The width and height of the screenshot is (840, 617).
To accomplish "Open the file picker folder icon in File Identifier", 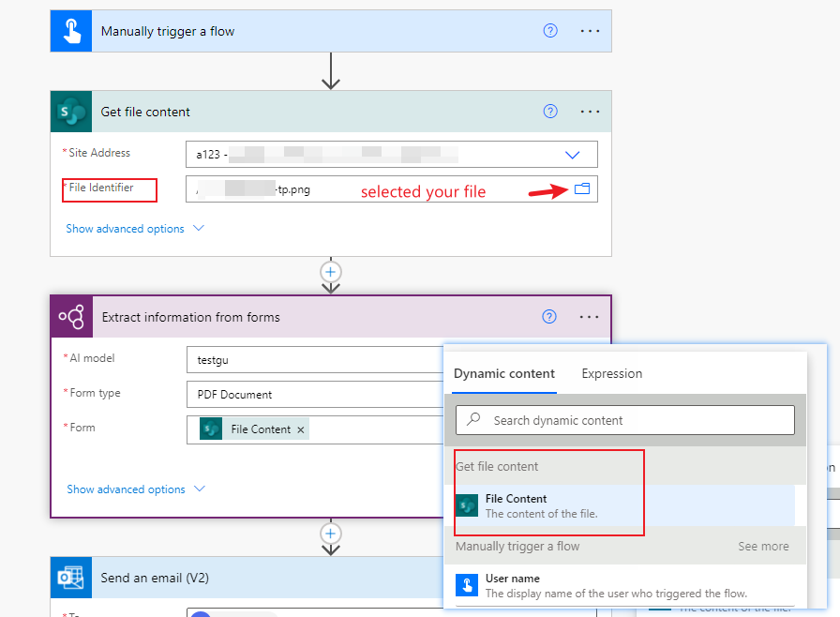I will point(582,188).
